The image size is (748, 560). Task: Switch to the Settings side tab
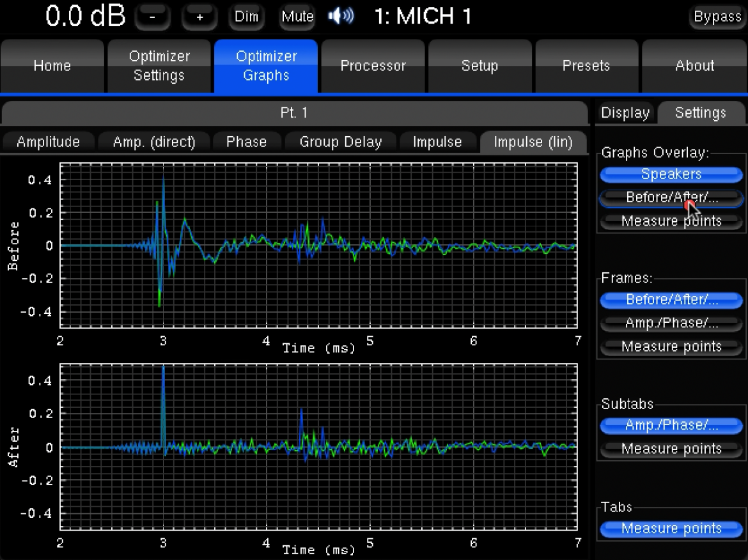701,113
